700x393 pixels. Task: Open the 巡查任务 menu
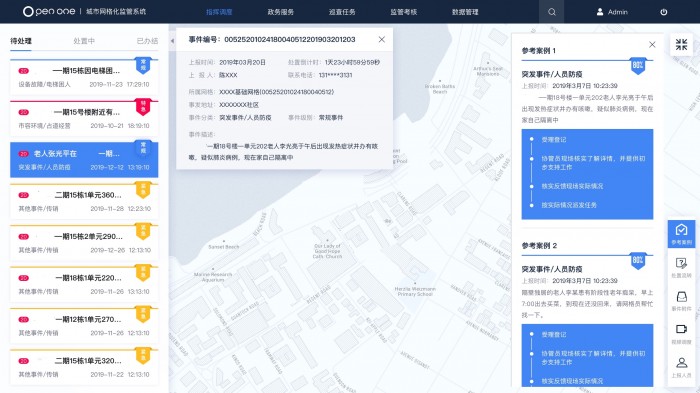[x=342, y=12]
